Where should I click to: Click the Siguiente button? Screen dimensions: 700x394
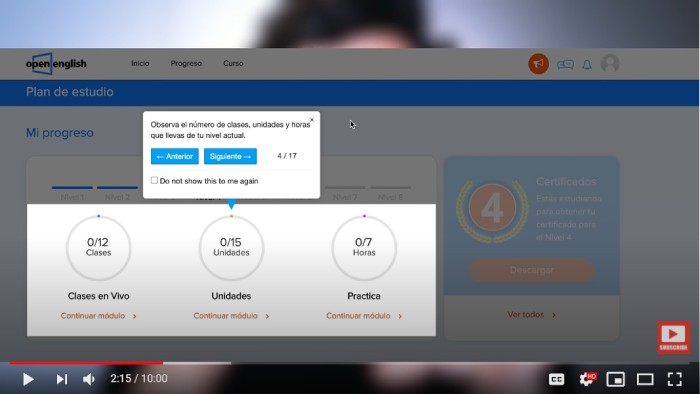[x=230, y=156]
